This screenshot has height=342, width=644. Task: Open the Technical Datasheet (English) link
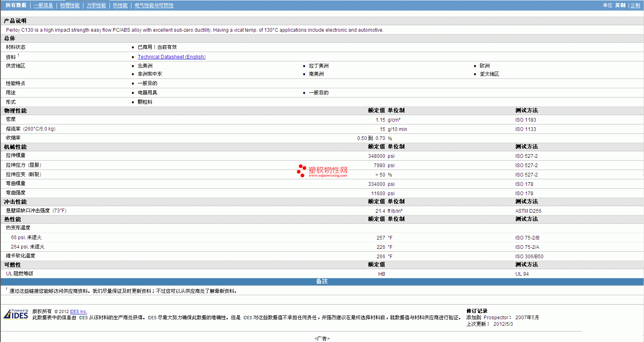[x=171, y=57]
